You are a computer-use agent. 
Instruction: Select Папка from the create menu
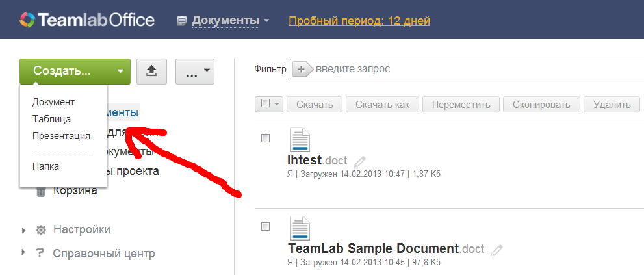click(x=46, y=166)
